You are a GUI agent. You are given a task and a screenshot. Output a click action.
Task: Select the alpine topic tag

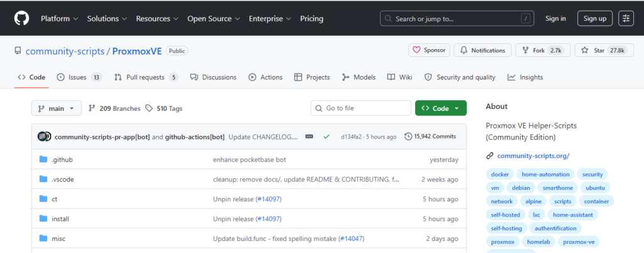[x=533, y=201]
